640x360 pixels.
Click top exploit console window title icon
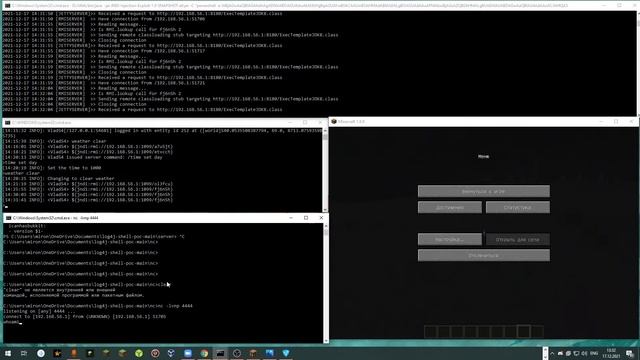[7, 6]
